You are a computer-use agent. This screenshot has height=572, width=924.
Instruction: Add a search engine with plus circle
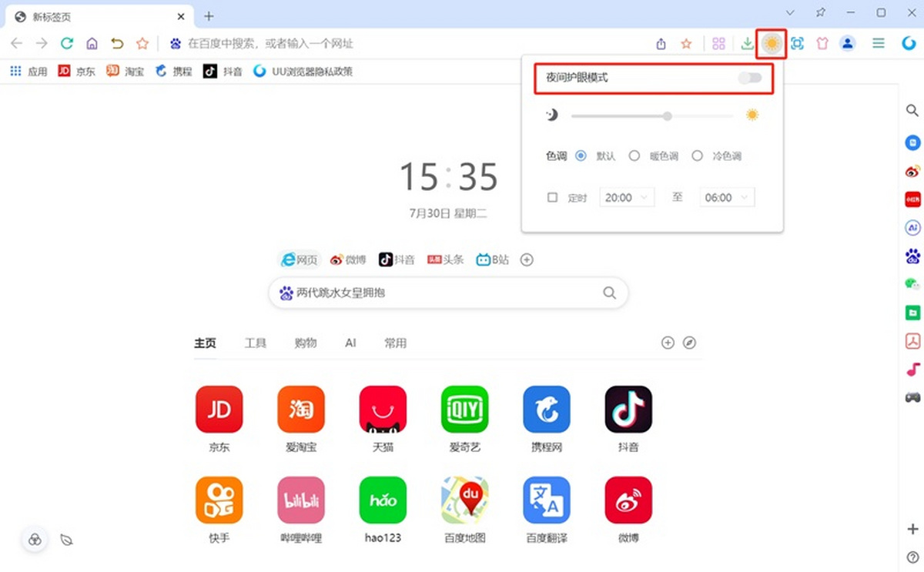tap(527, 259)
